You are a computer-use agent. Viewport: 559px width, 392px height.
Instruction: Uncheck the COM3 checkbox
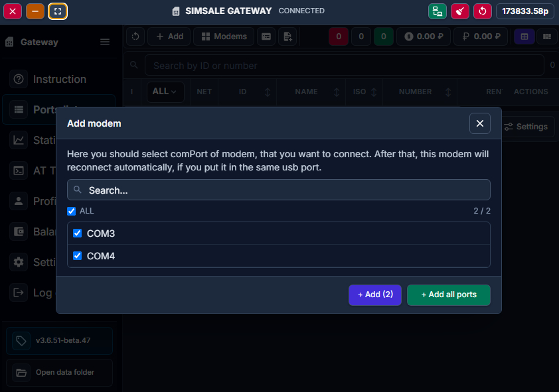78,233
